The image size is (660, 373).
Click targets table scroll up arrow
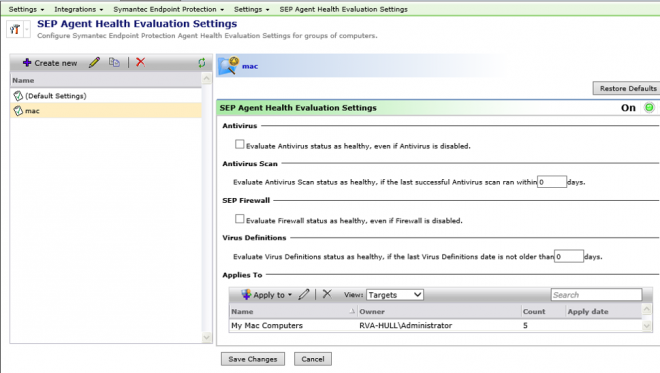point(647,310)
